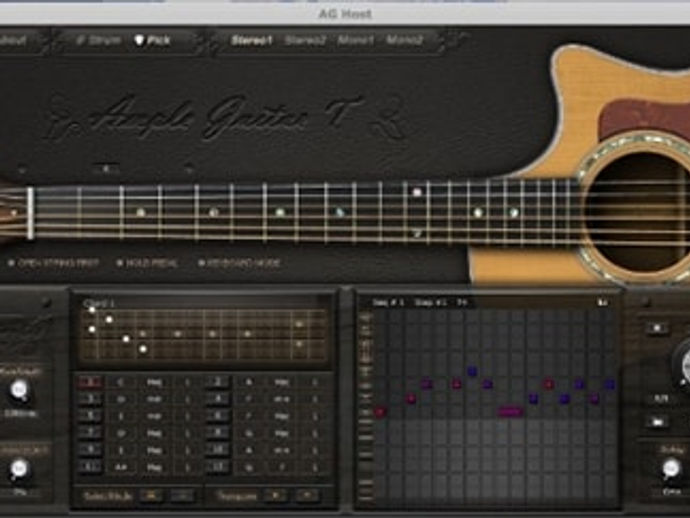Click the AG Host window title

(x=345, y=14)
